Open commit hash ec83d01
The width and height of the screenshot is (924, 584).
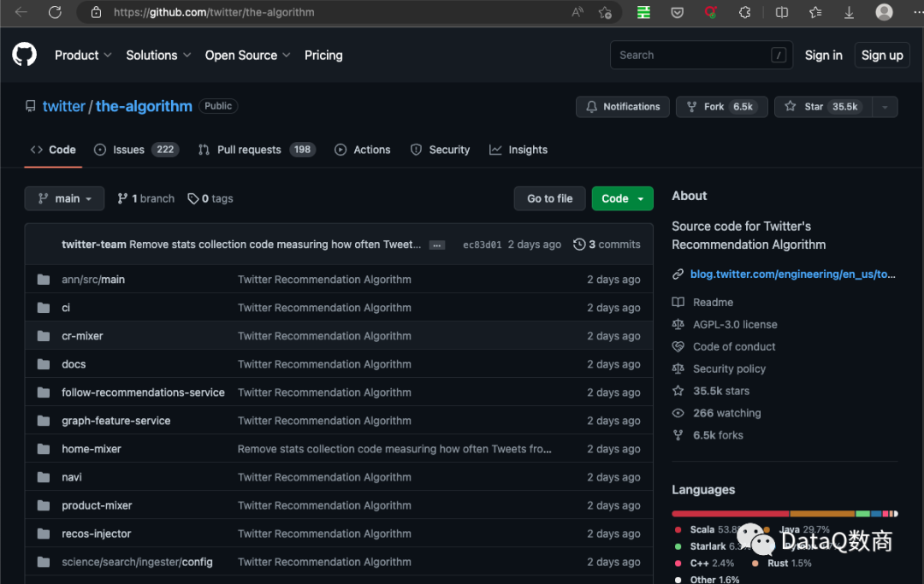[482, 245]
